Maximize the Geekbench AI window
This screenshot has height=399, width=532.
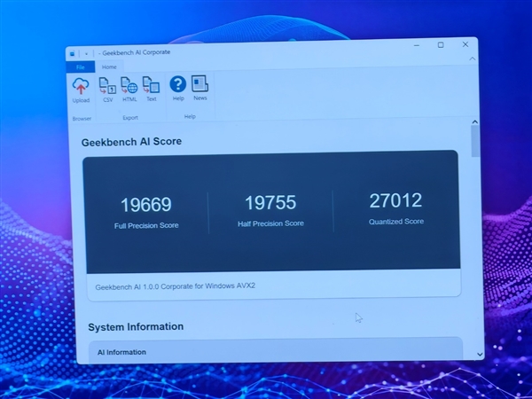click(441, 45)
